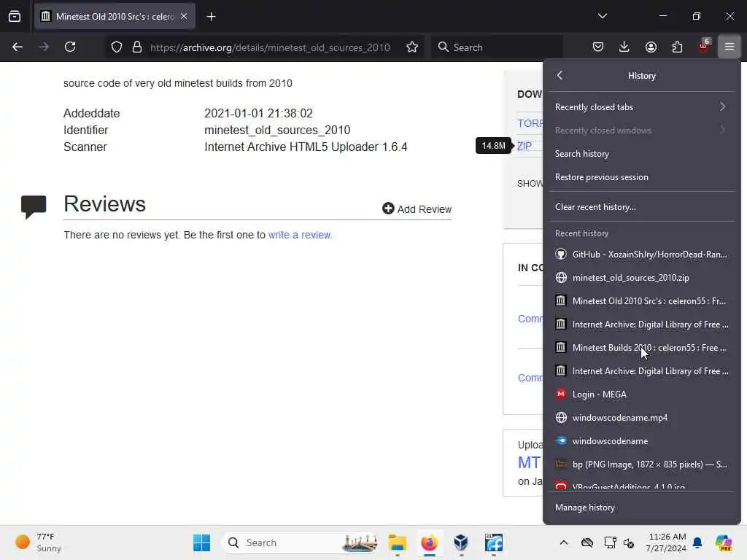Open the list all tabs dropdown arrow
747x560 pixels.
(602, 16)
